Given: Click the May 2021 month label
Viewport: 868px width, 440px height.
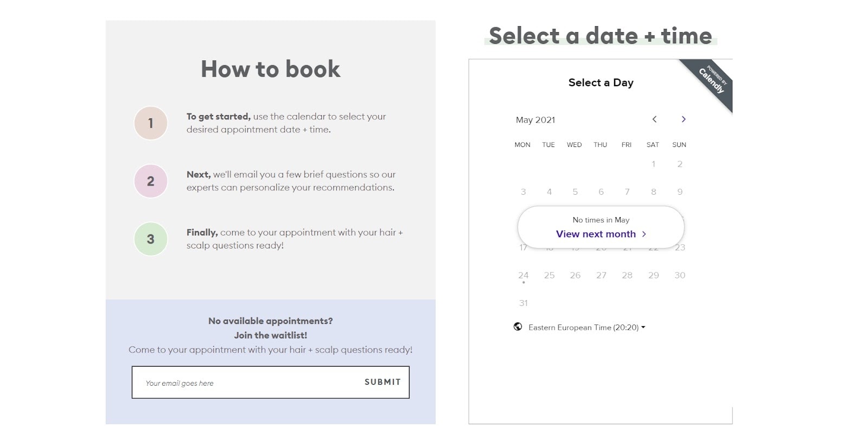Looking at the screenshot, I should point(535,119).
